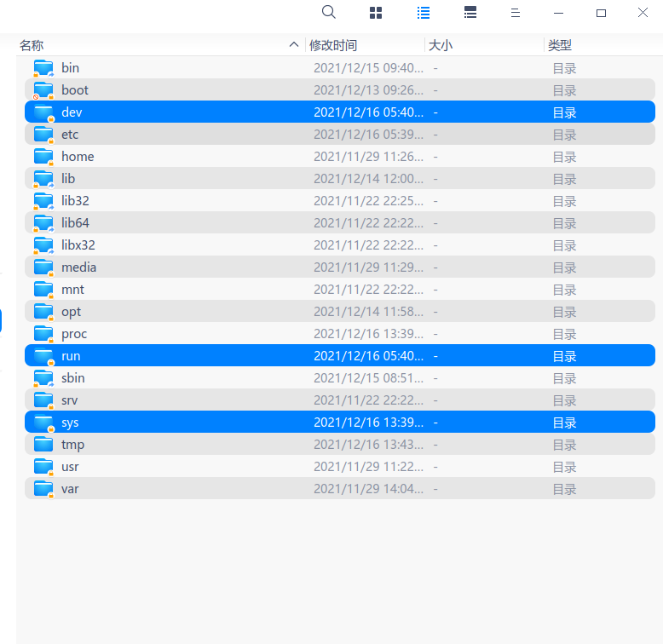Viewport: 663px width, 644px height.
Task: Switch to list view
Action: tap(424, 13)
